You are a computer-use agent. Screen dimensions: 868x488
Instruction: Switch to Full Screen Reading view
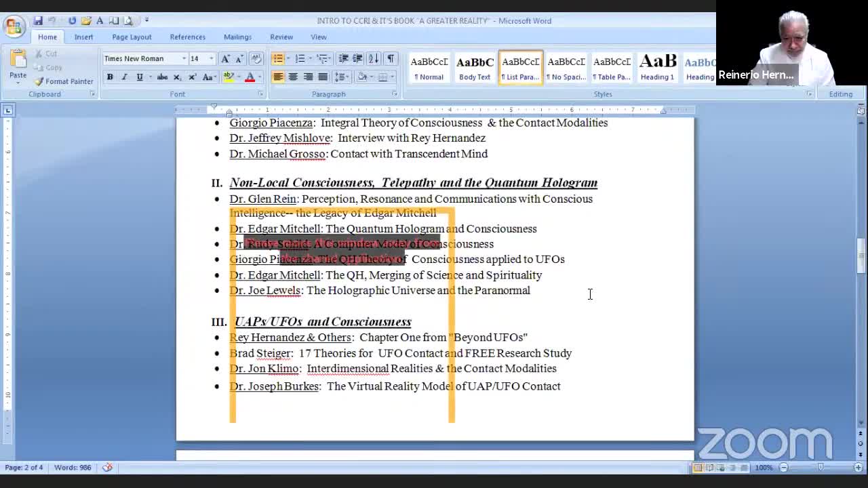[709, 468]
